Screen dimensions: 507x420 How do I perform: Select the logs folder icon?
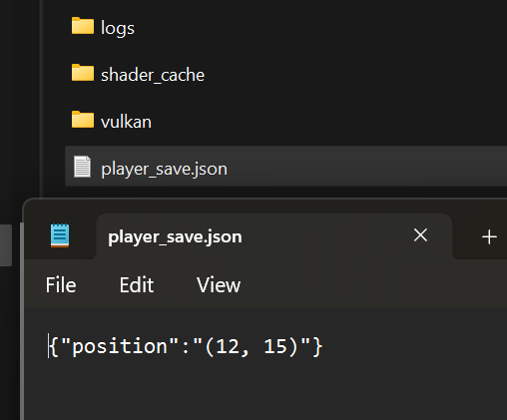[x=83, y=26]
